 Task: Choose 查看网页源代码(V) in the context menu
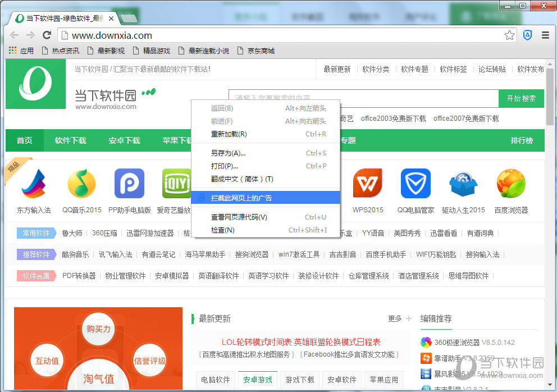(266, 217)
